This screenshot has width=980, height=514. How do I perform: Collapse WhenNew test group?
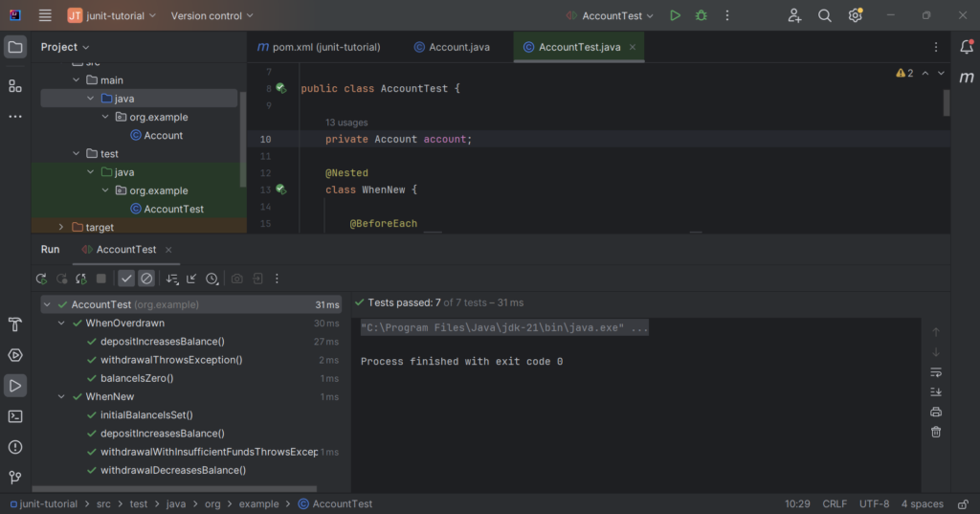point(61,396)
